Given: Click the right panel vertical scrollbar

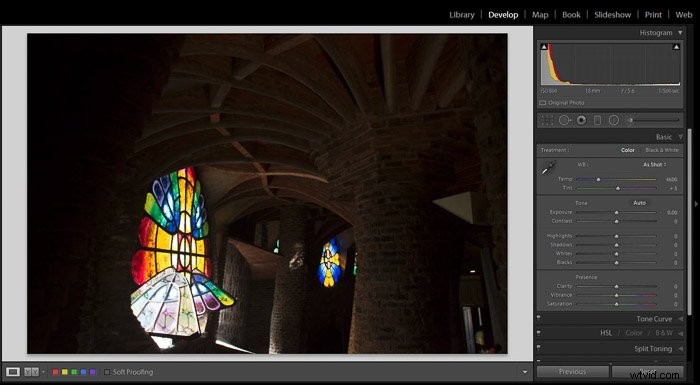Looking at the screenshot, I should pyautogui.click(x=688, y=221).
